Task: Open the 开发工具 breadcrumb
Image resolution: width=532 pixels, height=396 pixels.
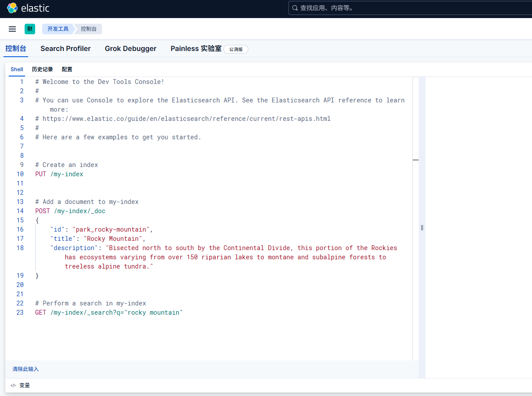Action: click(58, 29)
